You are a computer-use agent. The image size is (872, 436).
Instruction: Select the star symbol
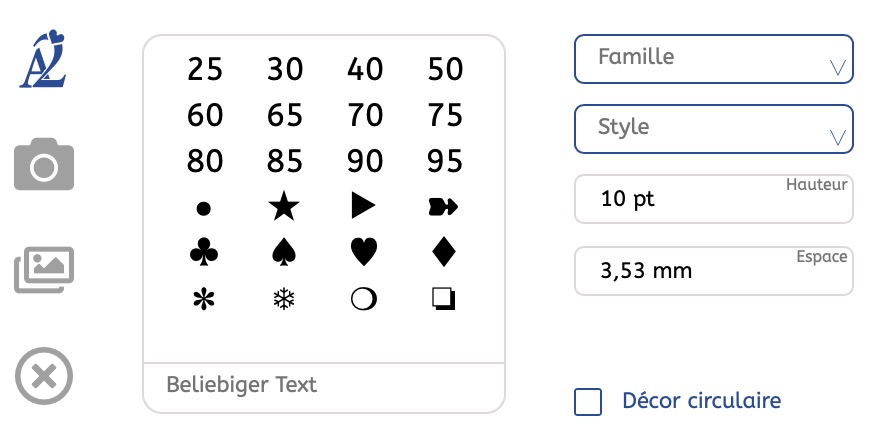pyautogui.click(x=284, y=207)
